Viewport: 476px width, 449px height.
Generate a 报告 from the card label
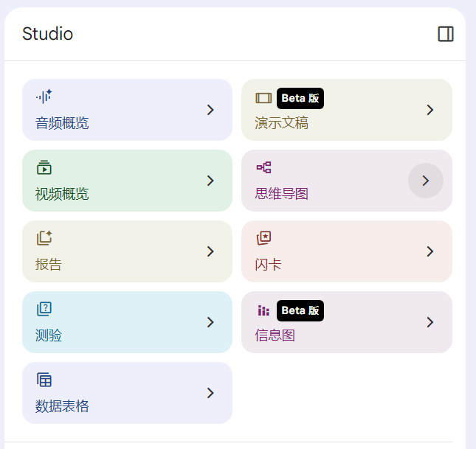[49, 264]
